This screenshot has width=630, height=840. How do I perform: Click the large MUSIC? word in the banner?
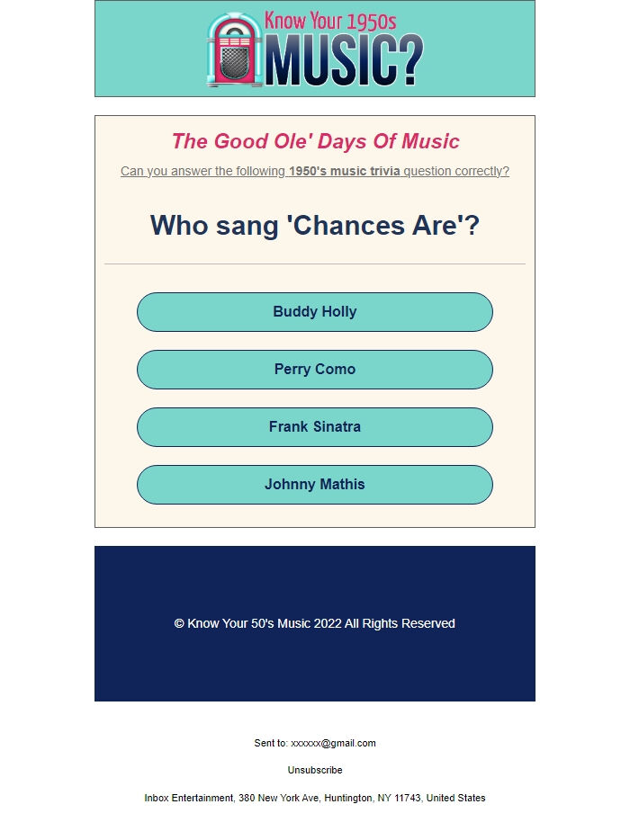[x=344, y=60]
